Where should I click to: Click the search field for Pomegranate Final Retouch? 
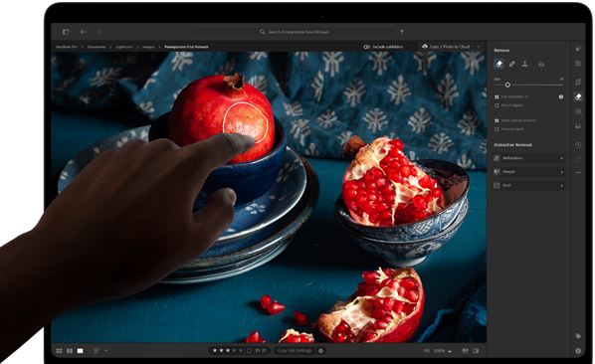[295, 32]
